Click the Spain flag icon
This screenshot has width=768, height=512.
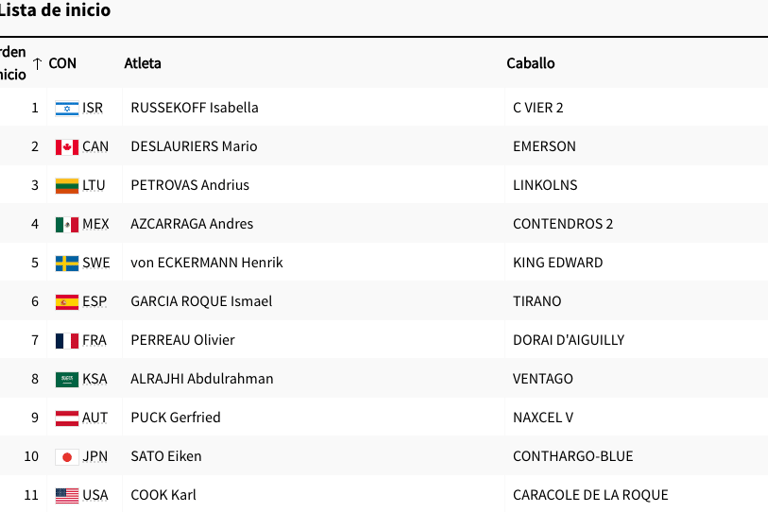tap(67, 302)
